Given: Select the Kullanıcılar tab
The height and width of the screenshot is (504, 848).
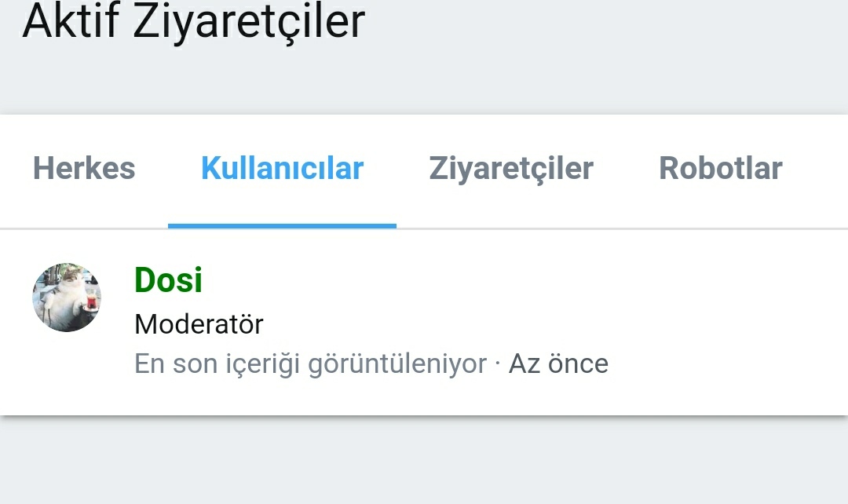Looking at the screenshot, I should (x=282, y=169).
